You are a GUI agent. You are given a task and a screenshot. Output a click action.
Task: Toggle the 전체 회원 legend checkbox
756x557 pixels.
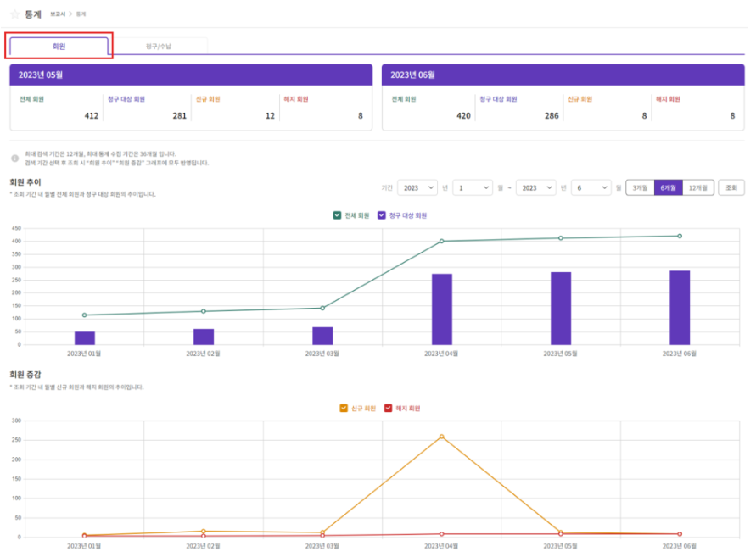click(x=337, y=215)
